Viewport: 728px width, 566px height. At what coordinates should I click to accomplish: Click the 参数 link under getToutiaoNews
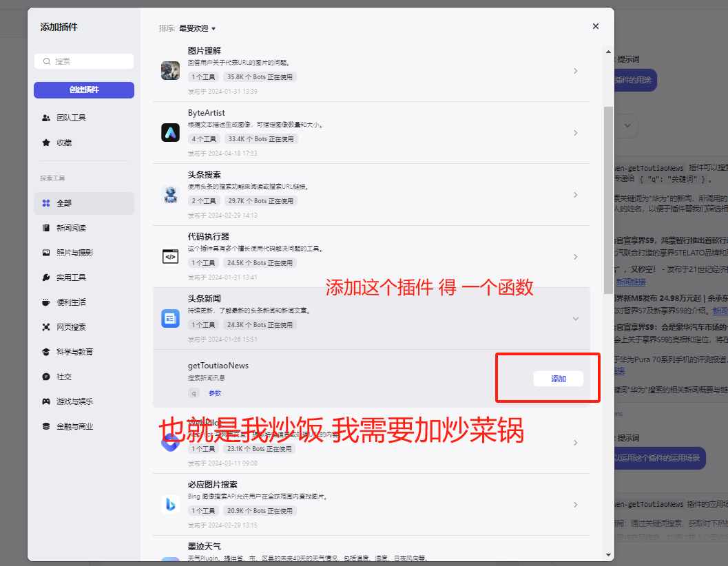215,393
